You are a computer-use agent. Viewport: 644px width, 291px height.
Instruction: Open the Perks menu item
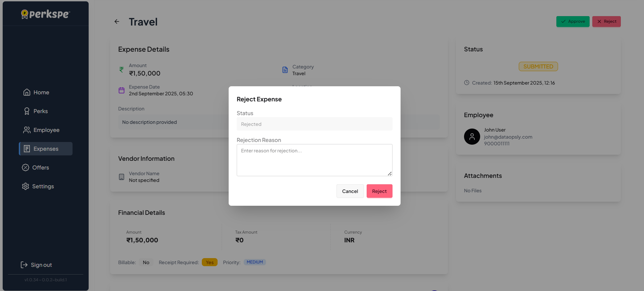click(x=41, y=111)
